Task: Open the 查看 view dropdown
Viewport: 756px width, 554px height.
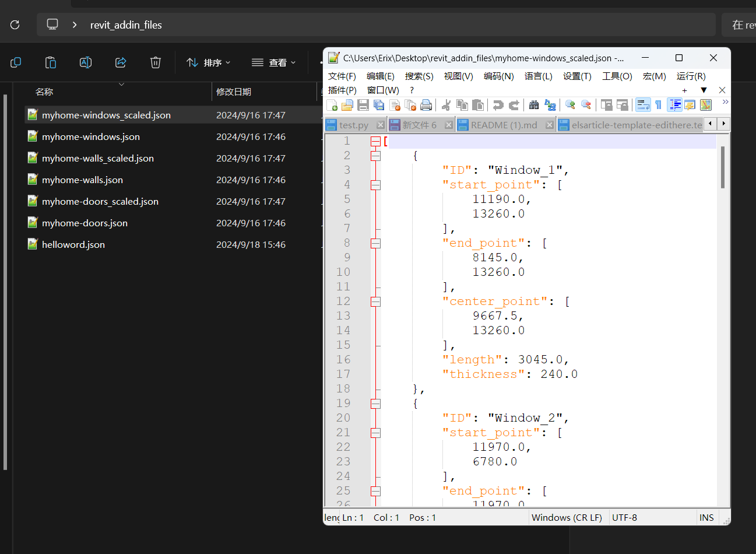Action: 274,62
